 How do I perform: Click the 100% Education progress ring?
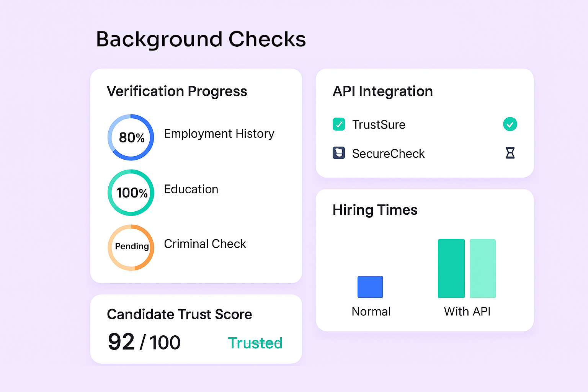[131, 193]
